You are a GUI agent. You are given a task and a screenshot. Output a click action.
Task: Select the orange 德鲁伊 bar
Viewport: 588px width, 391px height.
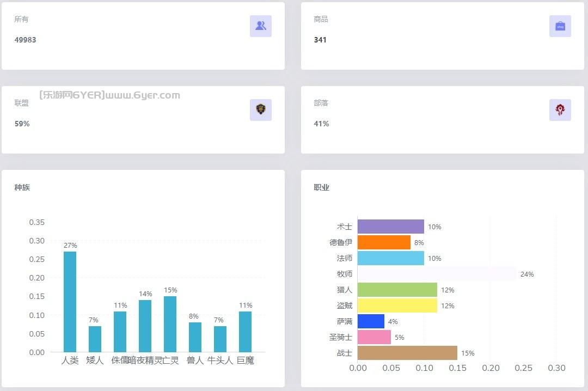tap(384, 242)
